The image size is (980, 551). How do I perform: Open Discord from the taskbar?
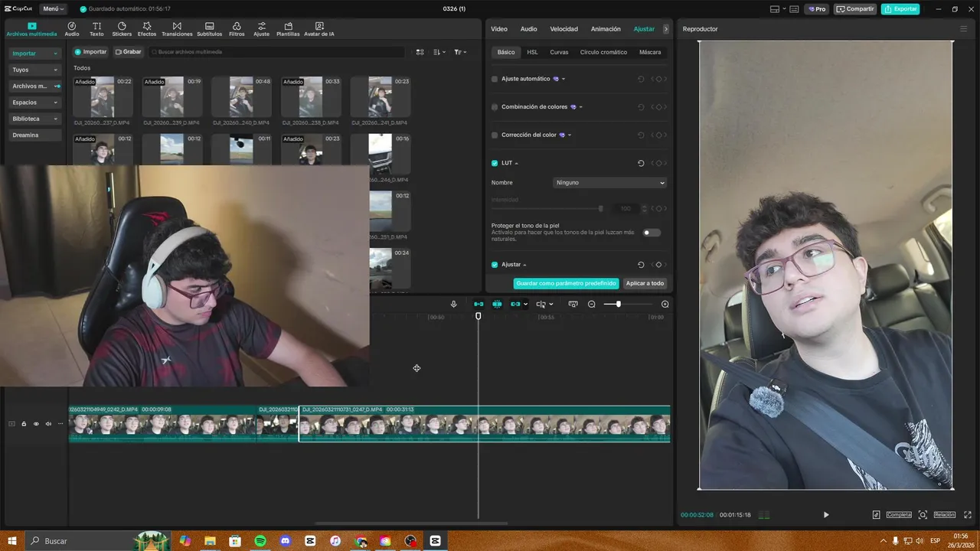(286, 541)
